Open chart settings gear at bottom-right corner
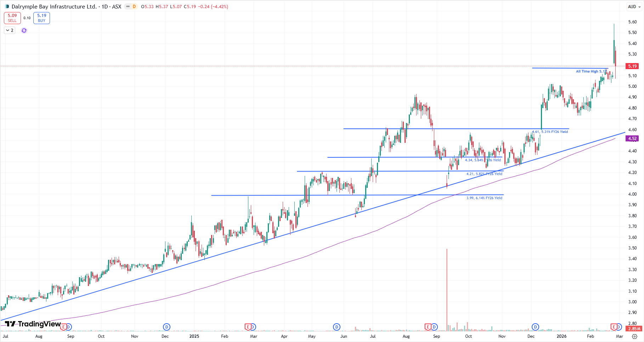644x342 pixels. click(x=634, y=336)
